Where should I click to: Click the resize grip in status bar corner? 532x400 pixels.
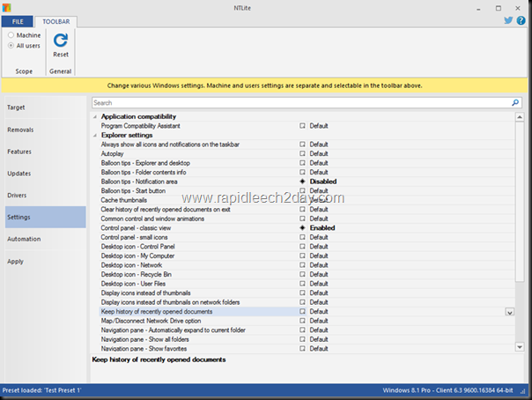point(523,391)
